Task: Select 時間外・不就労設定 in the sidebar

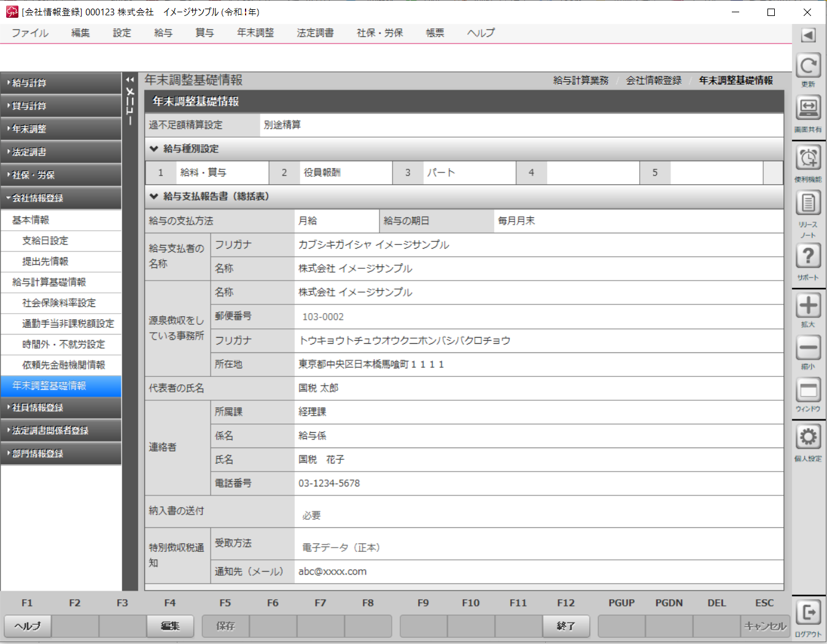Action: click(61, 344)
